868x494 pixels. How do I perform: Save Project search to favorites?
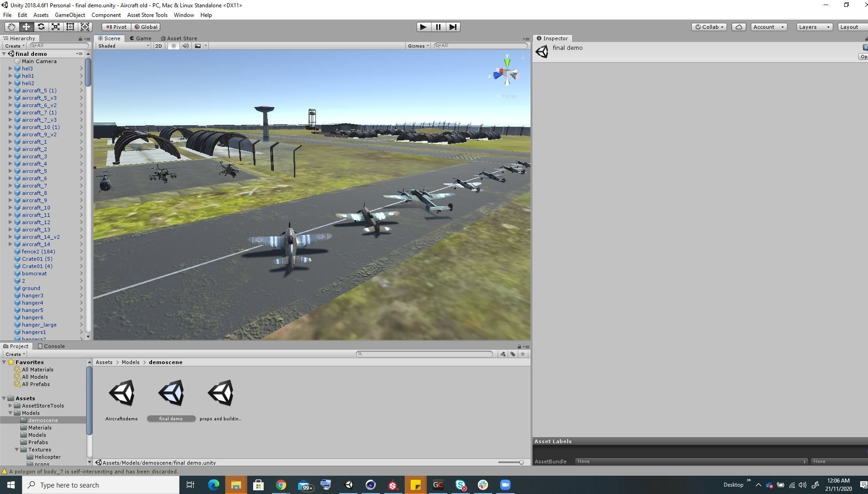523,354
